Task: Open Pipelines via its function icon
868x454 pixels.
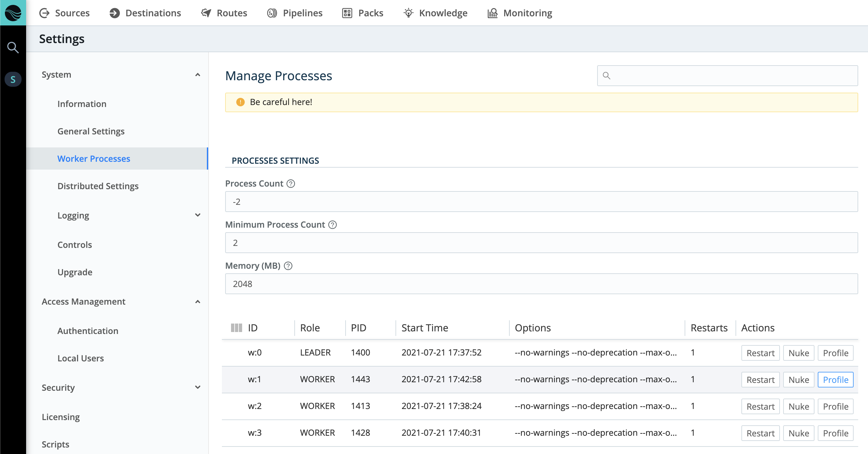Action: 272,13
